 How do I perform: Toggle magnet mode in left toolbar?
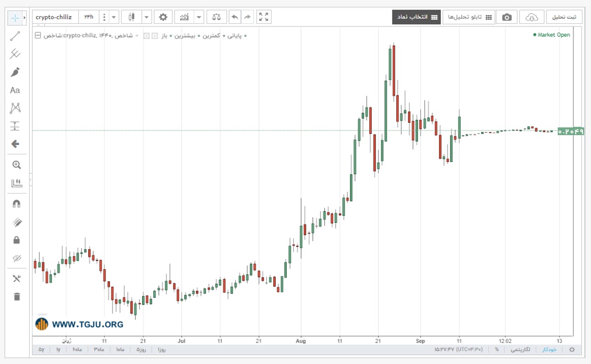16,204
